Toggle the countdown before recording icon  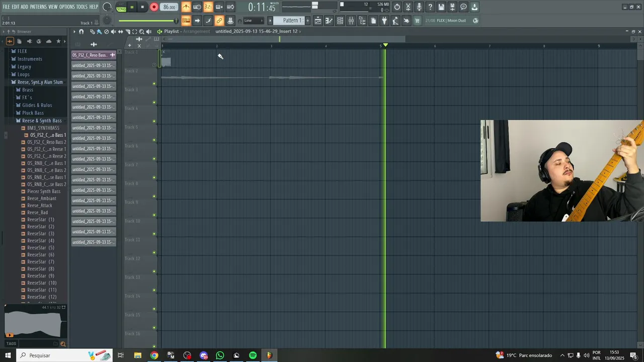pos(208,7)
